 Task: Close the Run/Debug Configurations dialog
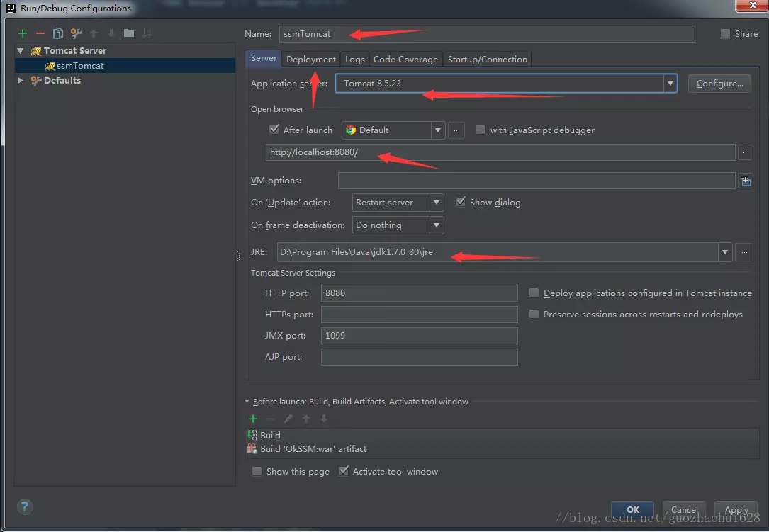(x=752, y=6)
